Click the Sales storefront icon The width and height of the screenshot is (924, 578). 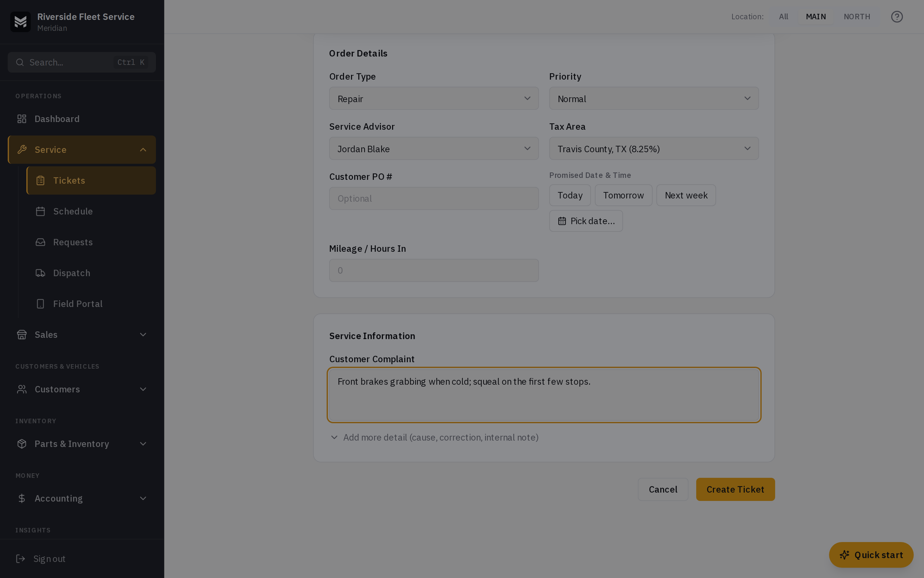coord(22,335)
